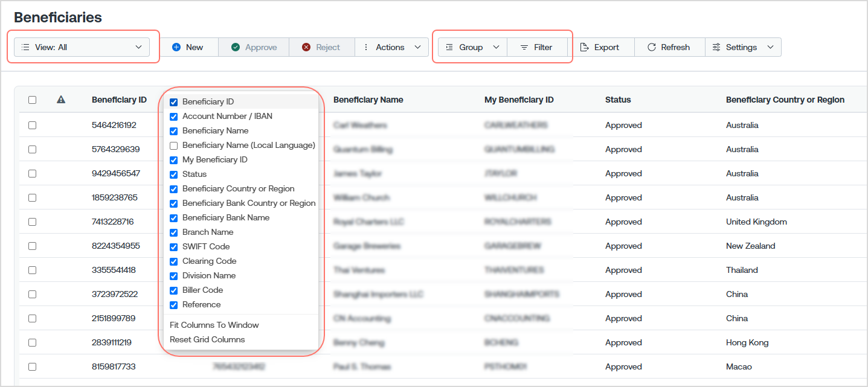Screen dimensions: 868x387
Task: Click the Refresh circular arrow icon
Action: click(x=652, y=47)
